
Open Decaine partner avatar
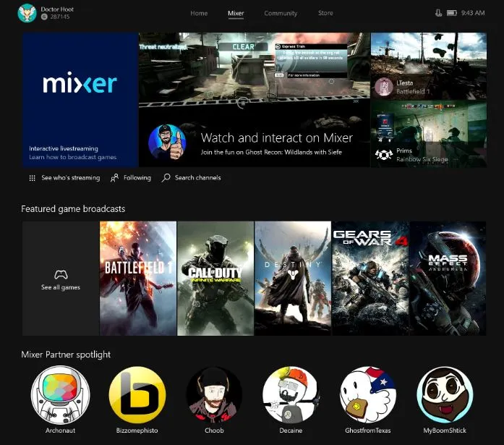click(291, 395)
